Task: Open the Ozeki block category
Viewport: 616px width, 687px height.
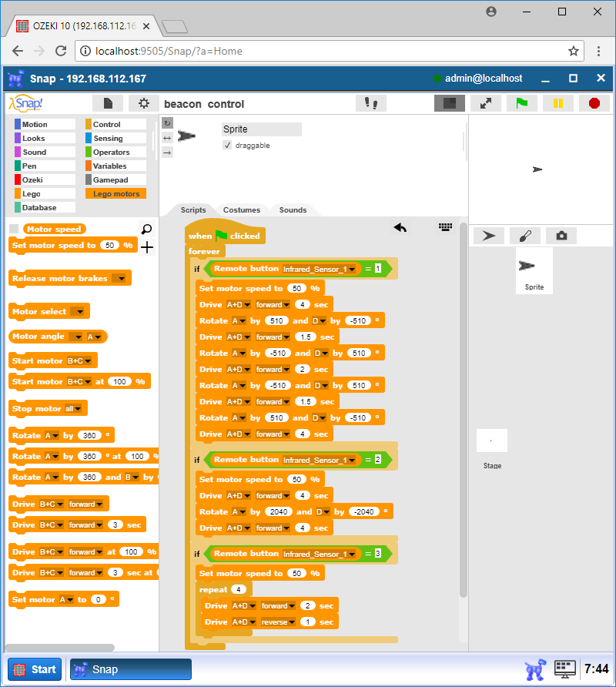Action: tap(45, 179)
